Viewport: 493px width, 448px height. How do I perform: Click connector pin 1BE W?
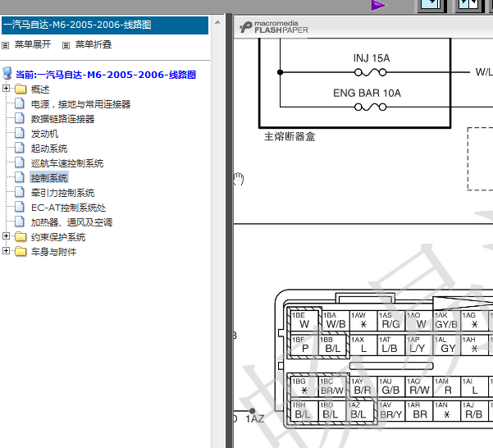304,321
